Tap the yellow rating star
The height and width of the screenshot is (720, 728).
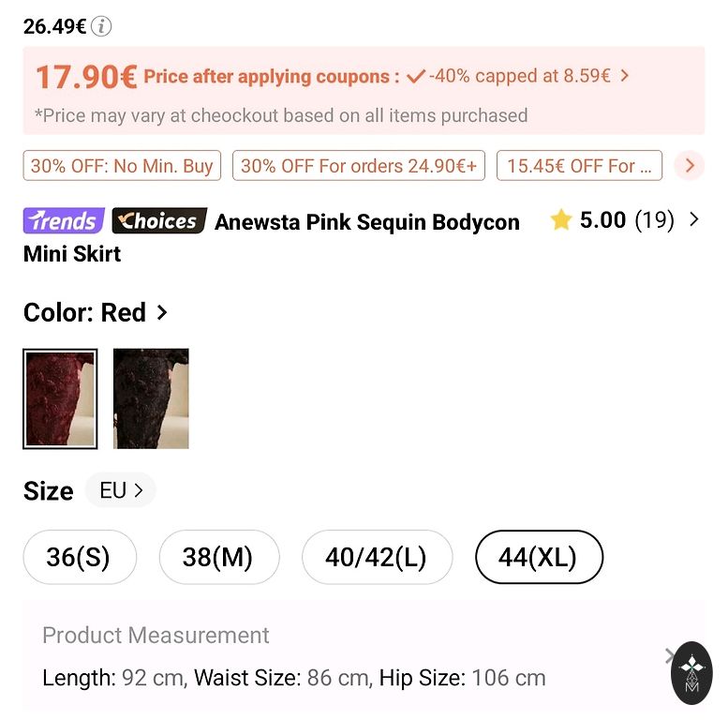coord(561,220)
